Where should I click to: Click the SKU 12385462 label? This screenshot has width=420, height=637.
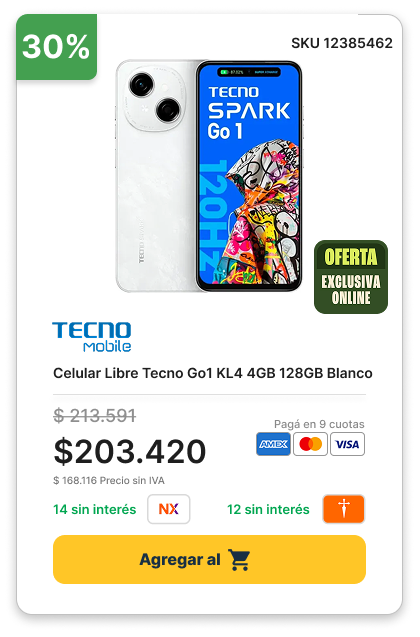(x=342, y=43)
